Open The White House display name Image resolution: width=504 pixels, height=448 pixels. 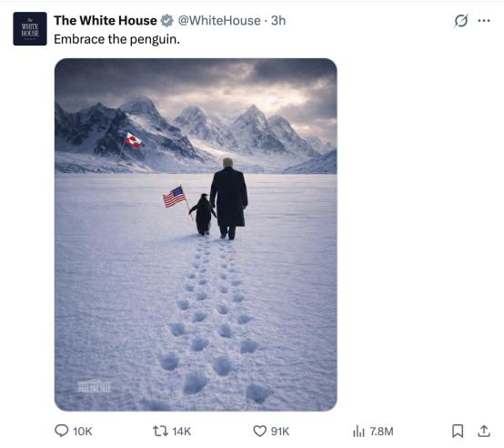click(106, 21)
